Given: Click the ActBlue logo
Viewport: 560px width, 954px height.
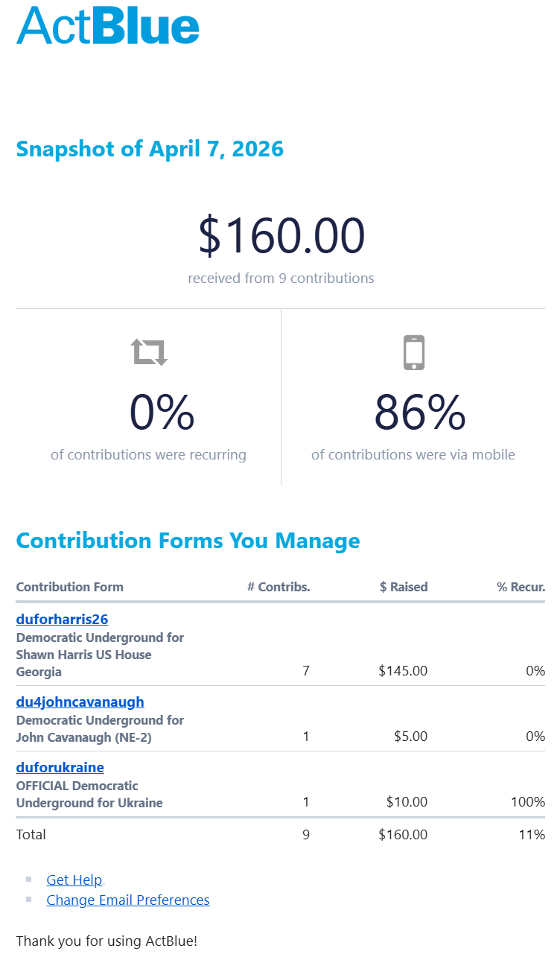Looking at the screenshot, I should [108, 25].
